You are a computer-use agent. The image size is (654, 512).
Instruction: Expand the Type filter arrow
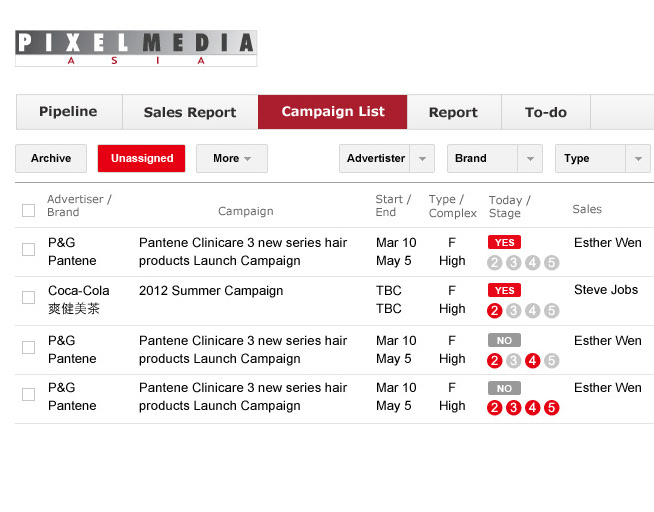[x=638, y=158]
